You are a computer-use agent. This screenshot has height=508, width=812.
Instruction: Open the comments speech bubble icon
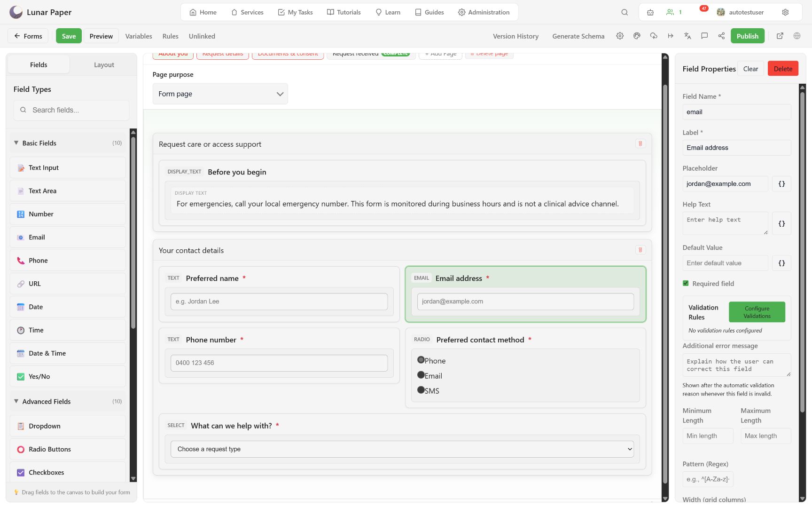coord(704,36)
